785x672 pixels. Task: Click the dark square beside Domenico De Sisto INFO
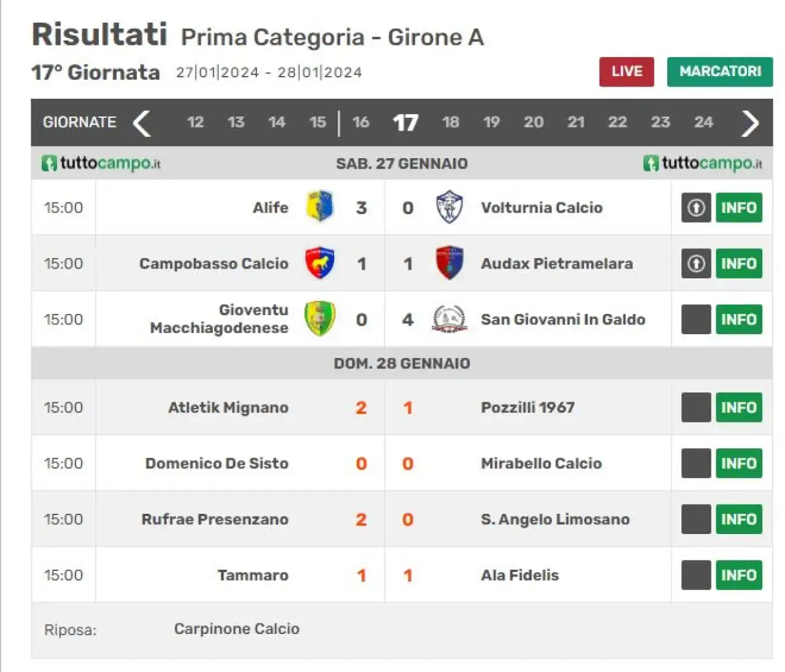(696, 464)
